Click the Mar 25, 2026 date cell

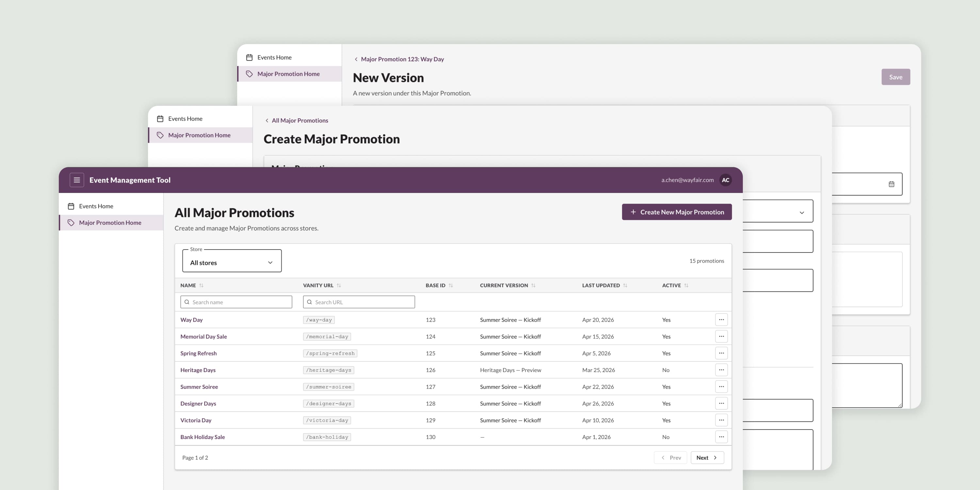click(598, 370)
